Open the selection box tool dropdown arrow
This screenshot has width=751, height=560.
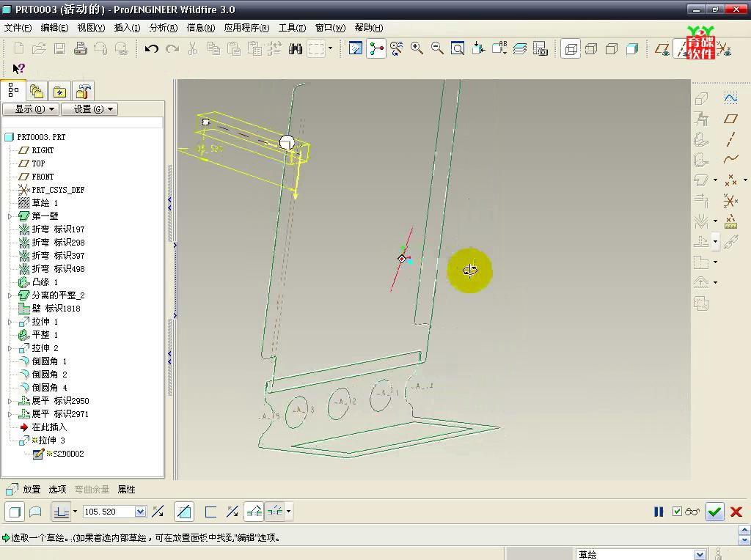pos(330,48)
